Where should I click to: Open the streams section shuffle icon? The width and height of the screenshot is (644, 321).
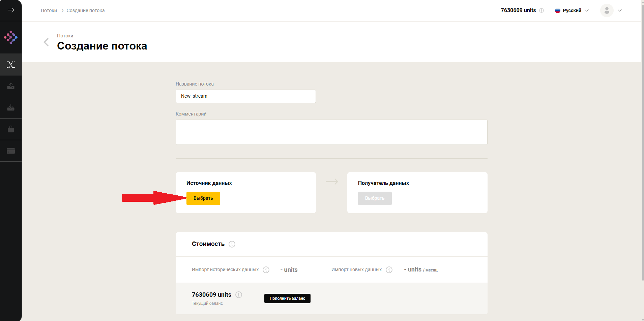click(11, 65)
